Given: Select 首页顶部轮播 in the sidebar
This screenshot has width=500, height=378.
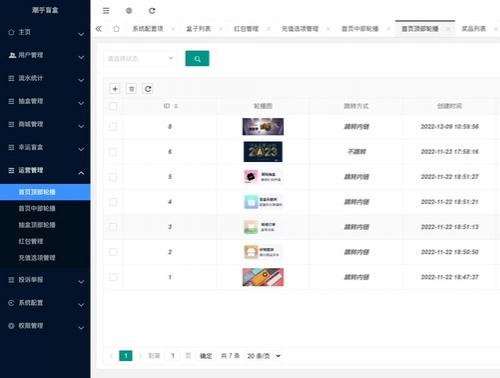Looking at the screenshot, I should [x=45, y=192].
